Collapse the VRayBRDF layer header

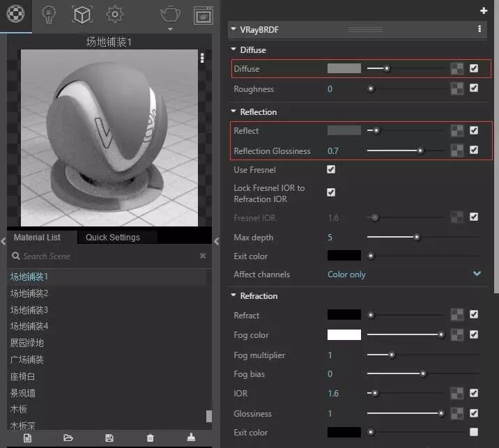pyautogui.click(x=233, y=30)
